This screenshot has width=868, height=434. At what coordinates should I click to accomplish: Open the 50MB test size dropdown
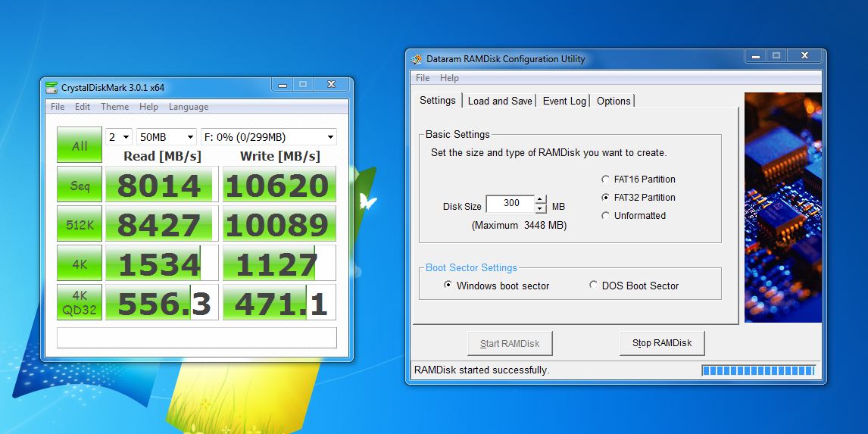[x=167, y=137]
